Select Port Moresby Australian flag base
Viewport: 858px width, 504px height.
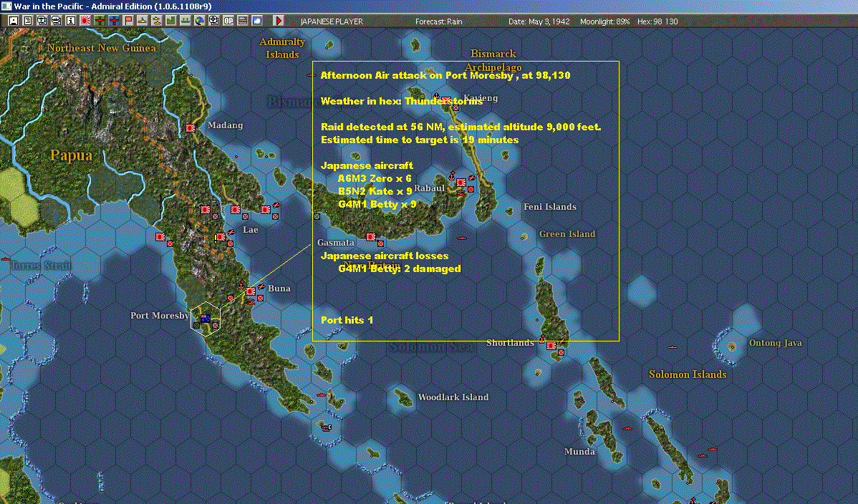click(206, 318)
